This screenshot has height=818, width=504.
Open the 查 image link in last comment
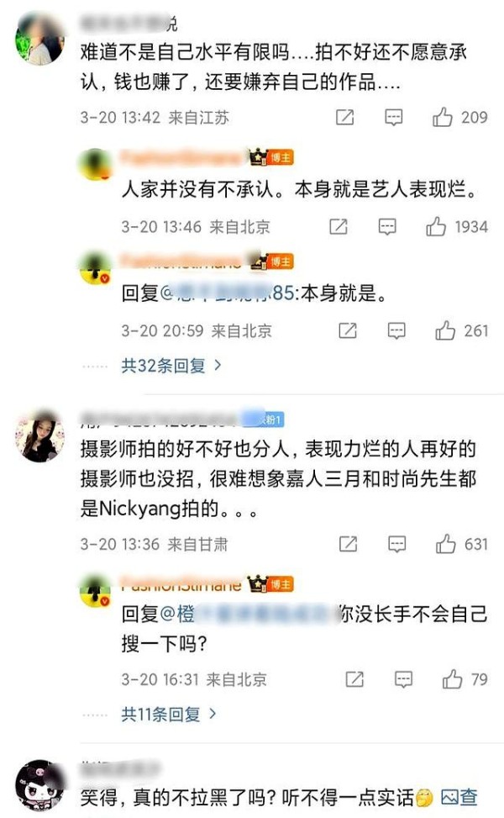point(459,797)
